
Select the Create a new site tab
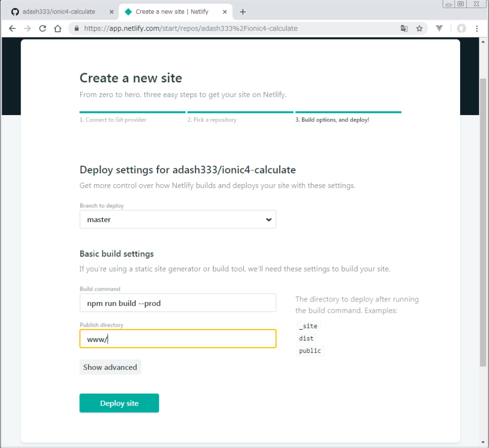click(172, 12)
